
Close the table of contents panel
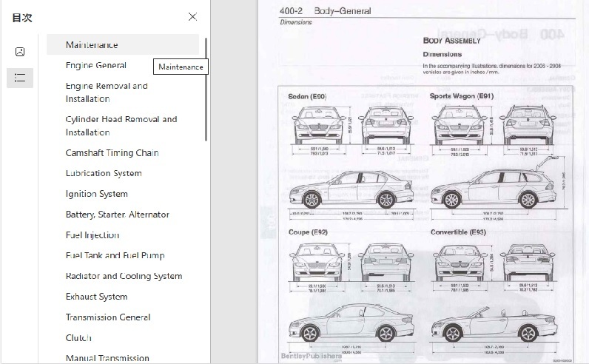[x=192, y=16]
